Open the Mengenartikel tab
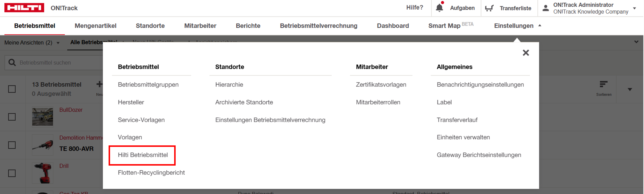The image size is (644, 194). [x=95, y=26]
